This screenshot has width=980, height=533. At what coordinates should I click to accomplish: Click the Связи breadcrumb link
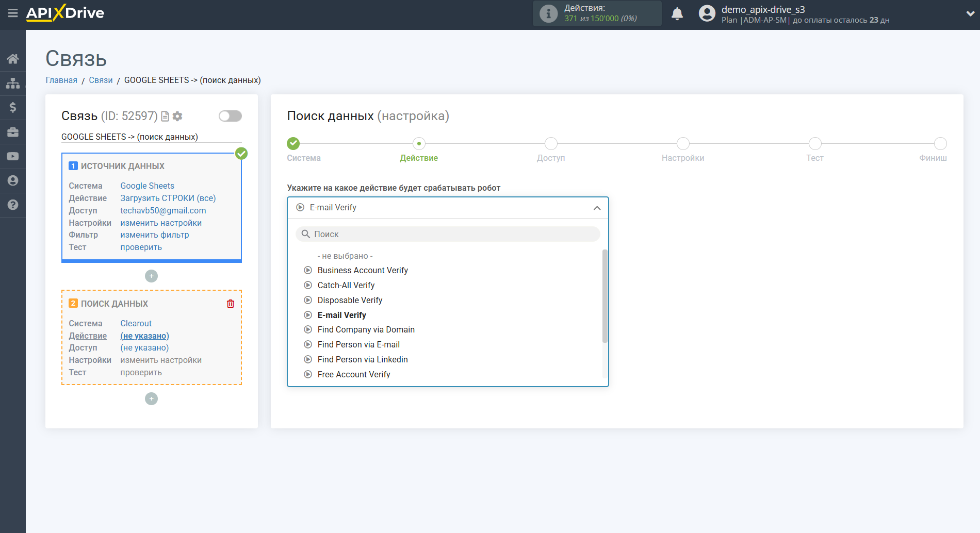coord(101,80)
